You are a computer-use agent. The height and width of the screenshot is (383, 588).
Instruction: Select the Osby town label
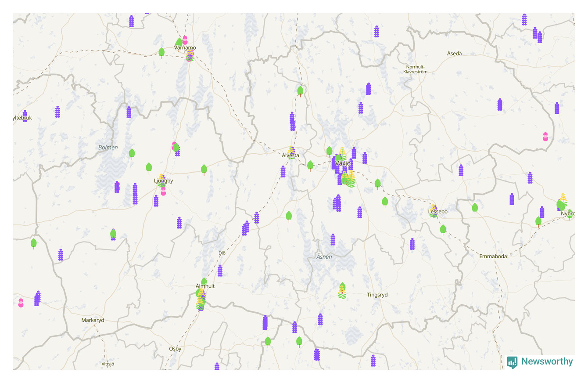tap(175, 349)
